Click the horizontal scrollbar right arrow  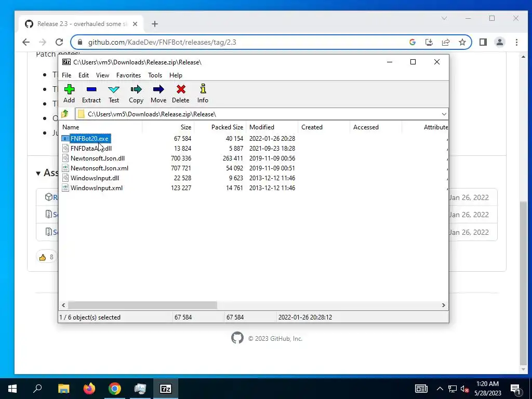click(444, 305)
